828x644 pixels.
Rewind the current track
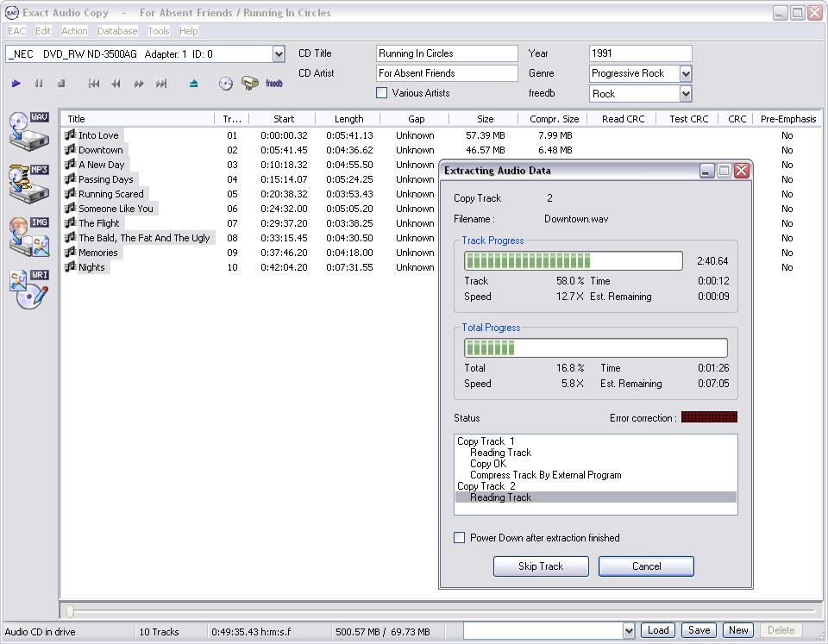click(x=116, y=84)
